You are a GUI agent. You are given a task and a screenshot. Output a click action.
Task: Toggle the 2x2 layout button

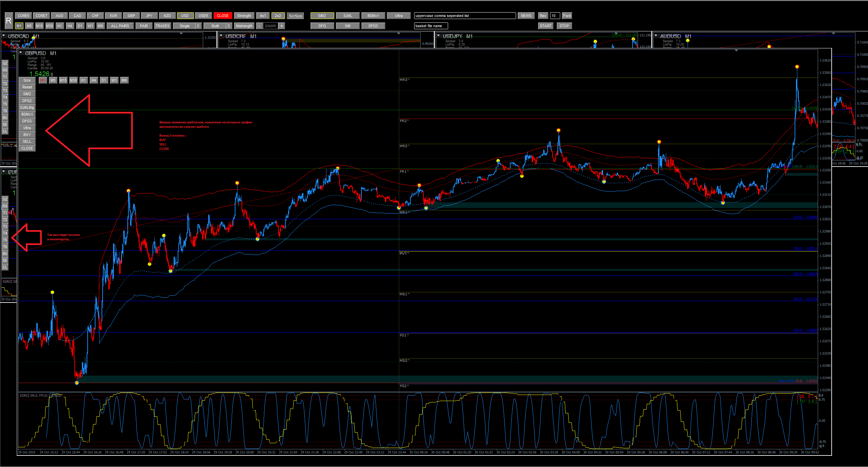[x=278, y=16]
